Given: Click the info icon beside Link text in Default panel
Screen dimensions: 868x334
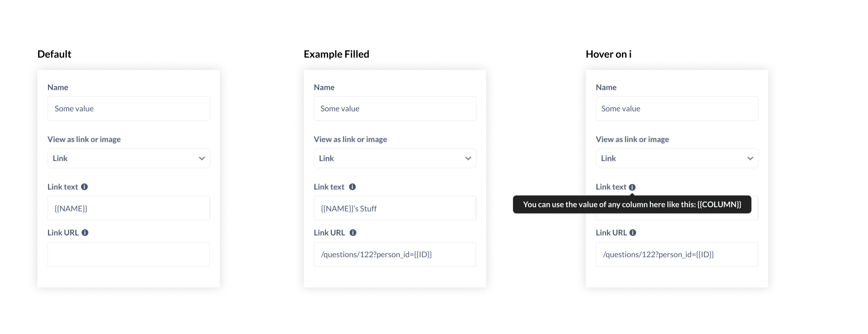Looking at the screenshot, I should (x=85, y=187).
